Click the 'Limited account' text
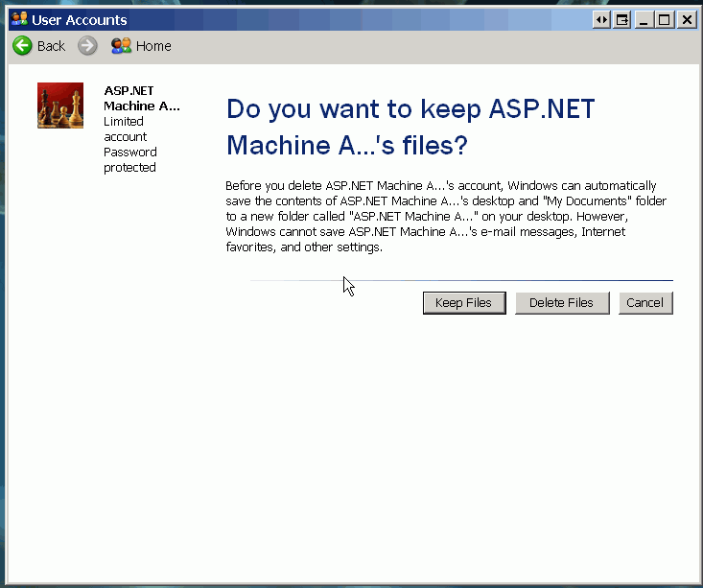The width and height of the screenshot is (703, 588). pyautogui.click(x=125, y=129)
